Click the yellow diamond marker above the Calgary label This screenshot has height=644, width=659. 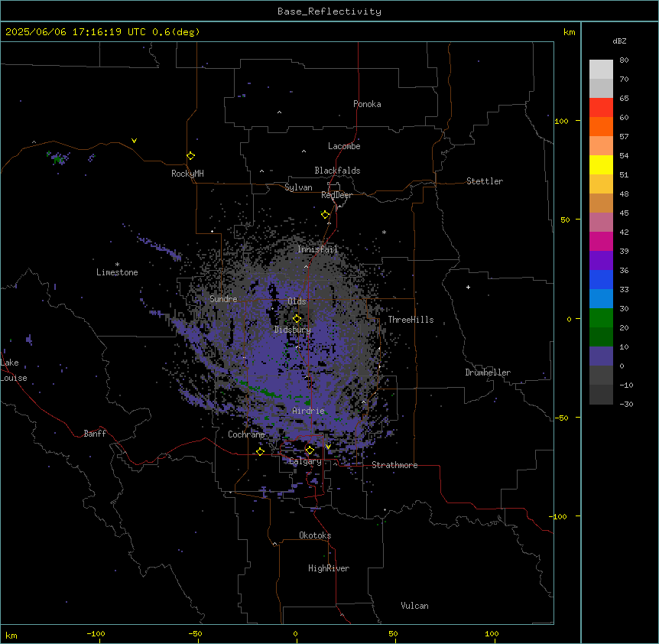click(310, 450)
